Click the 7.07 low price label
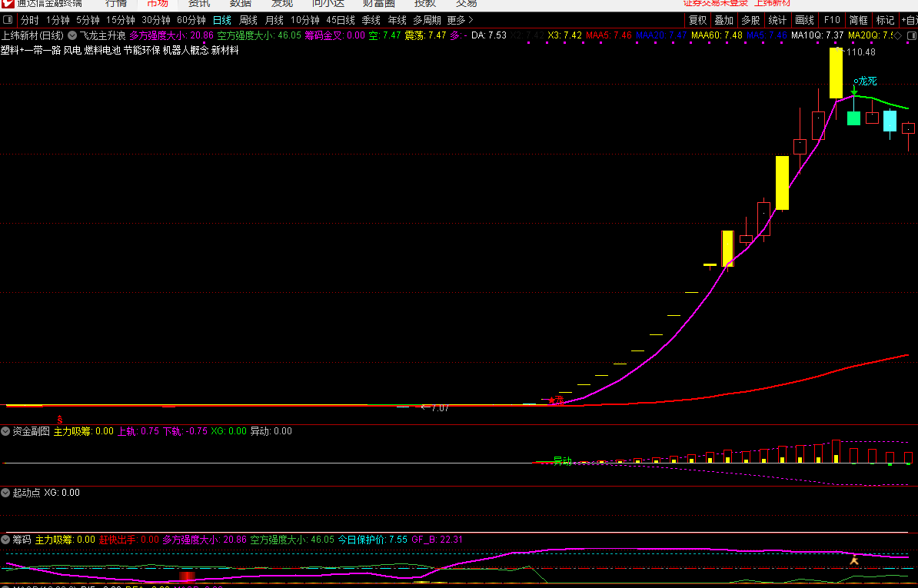 click(440, 408)
